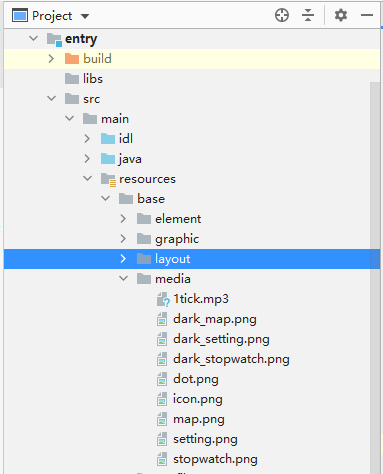This screenshot has height=474, width=383.
Task: Select the media folder label
Action: click(173, 279)
